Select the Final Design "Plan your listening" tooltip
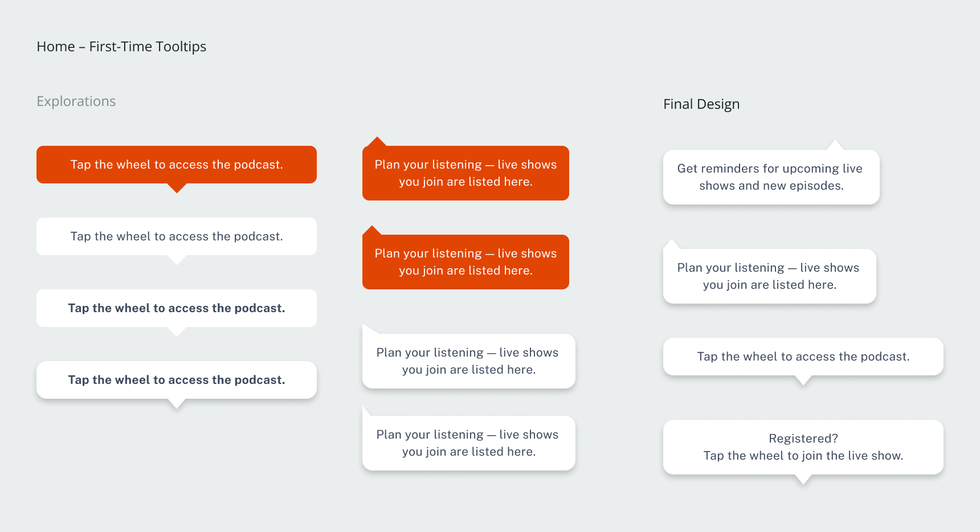Image resolution: width=980 pixels, height=532 pixels. point(769,276)
